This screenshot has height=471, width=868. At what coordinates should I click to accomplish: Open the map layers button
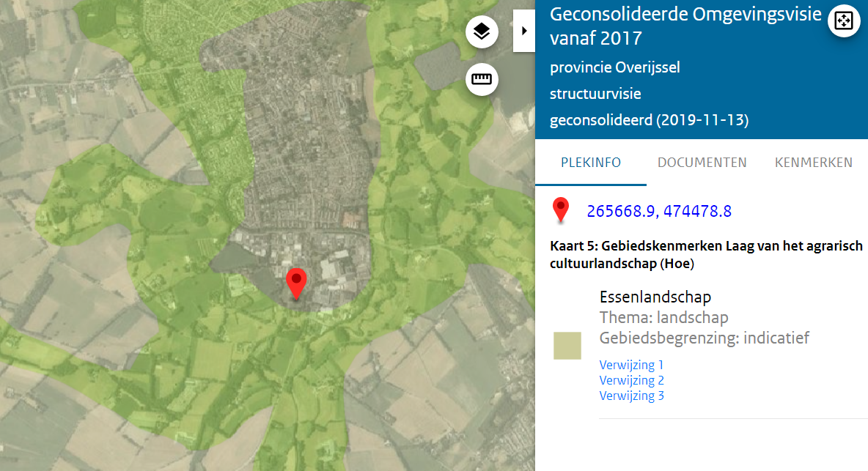pos(482,31)
